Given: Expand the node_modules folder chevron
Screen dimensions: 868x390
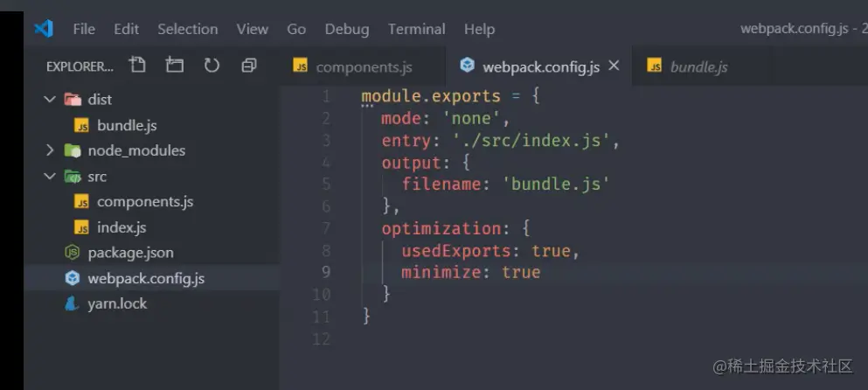Looking at the screenshot, I should click(x=50, y=150).
